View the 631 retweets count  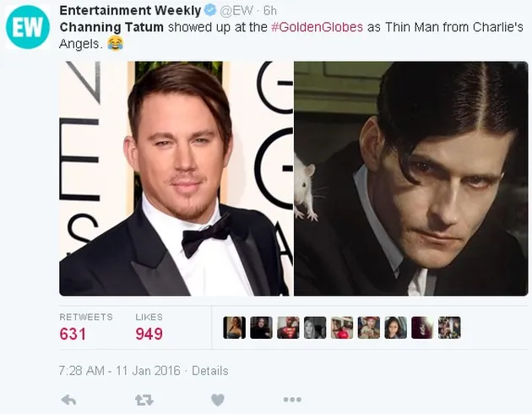click(x=73, y=334)
